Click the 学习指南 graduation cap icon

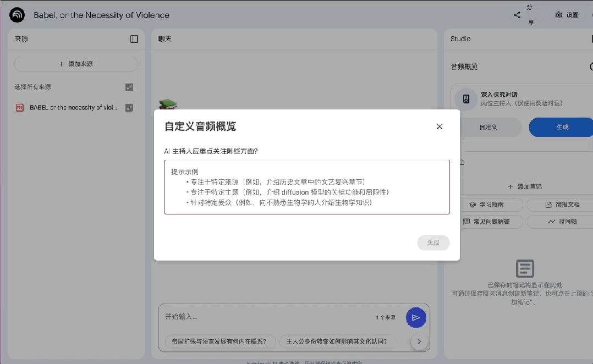(473, 205)
